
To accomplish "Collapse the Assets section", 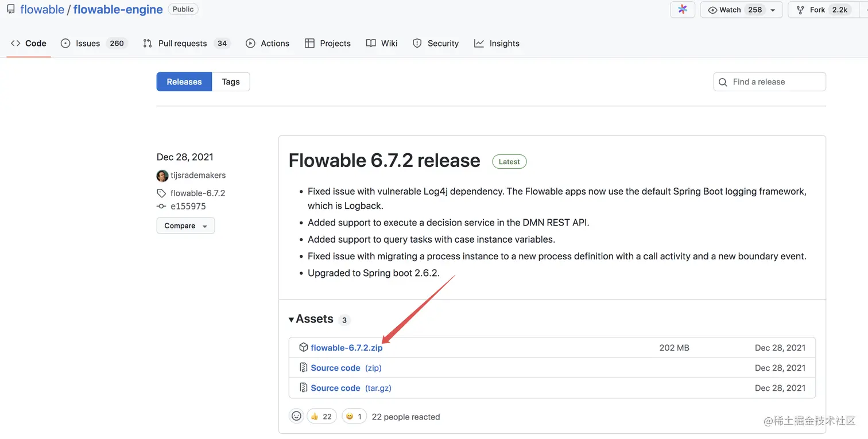I will [x=292, y=320].
